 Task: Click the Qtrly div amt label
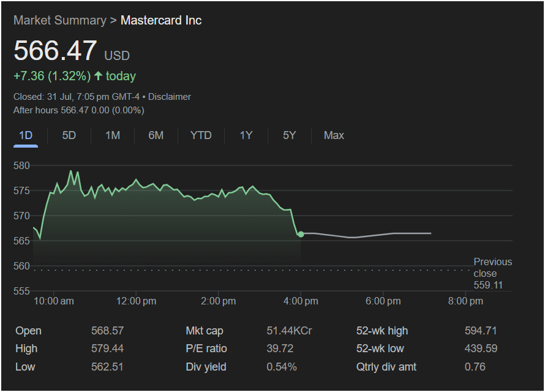click(386, 367)
